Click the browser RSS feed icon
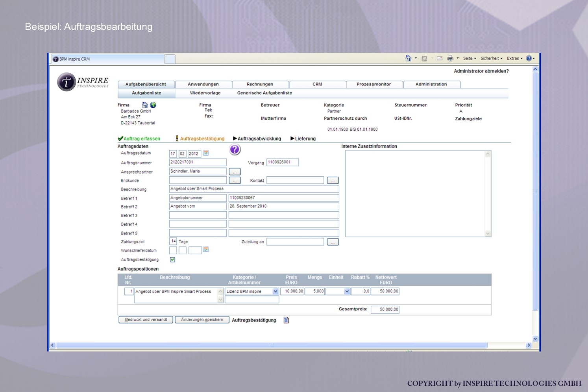Screen dimensions: 588x392 pyautogui.click(x=424, y=58)
